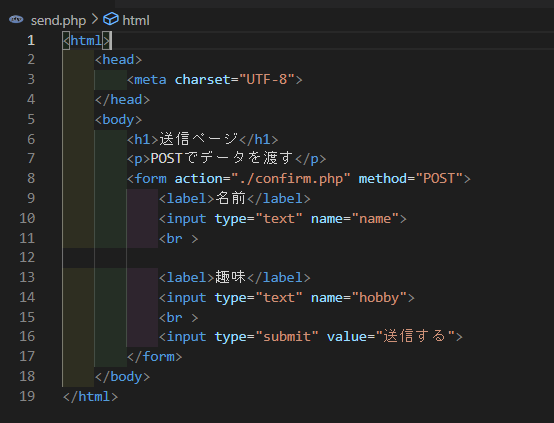Viewport: 554px width, 423px height.
Task: Open send.php in the breadcrumb path
Action: pyautogui.click(x=58, y=20)
